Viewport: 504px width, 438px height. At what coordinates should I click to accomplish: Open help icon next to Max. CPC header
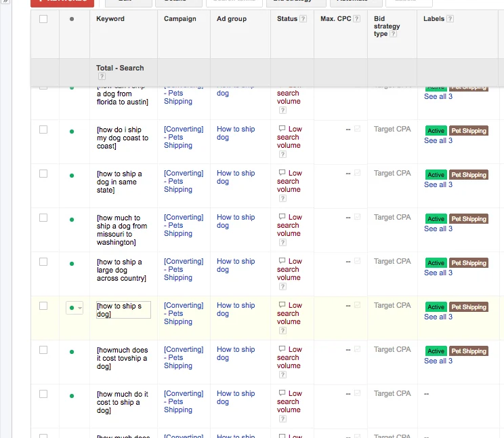click(x=356, y=19)
